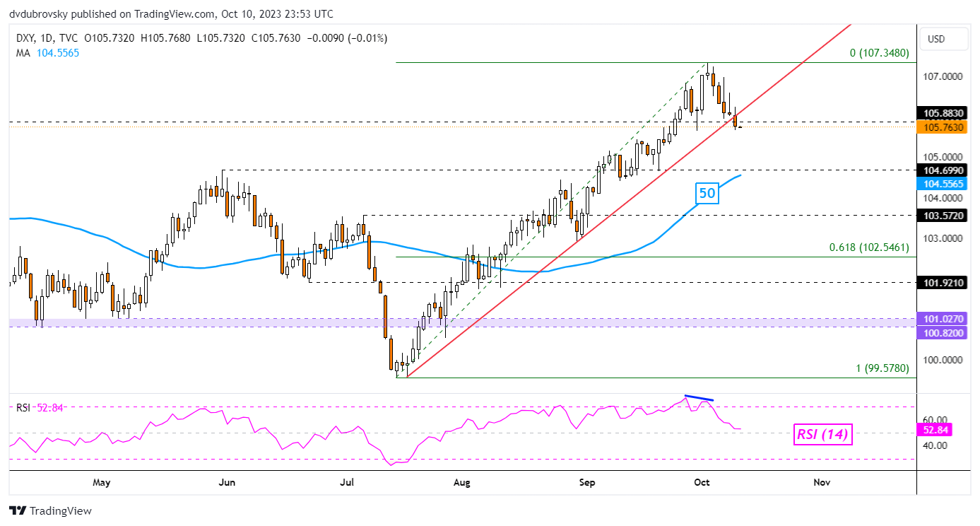Click the RSI legend label in lower pane

pos(24,407)
